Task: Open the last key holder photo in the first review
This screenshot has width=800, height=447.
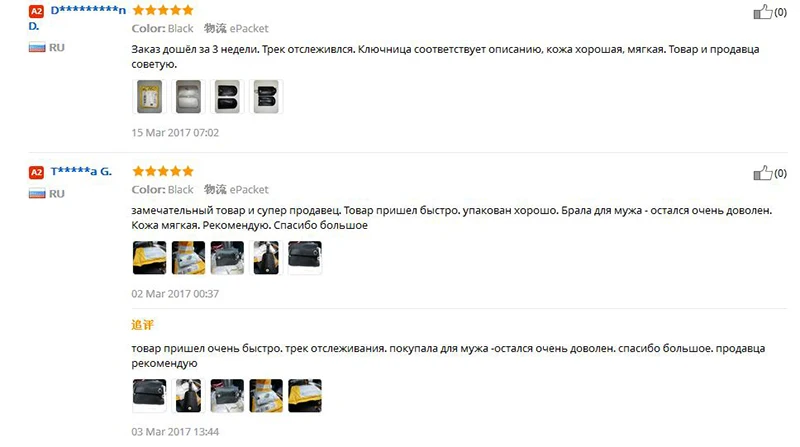Action: [266, 96]
